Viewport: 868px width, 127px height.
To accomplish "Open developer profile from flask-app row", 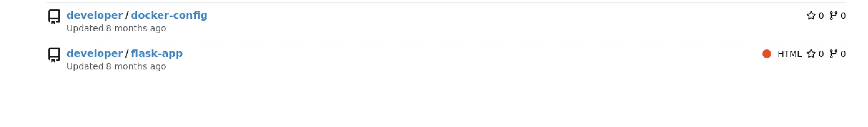I will [x=94, y=54].
